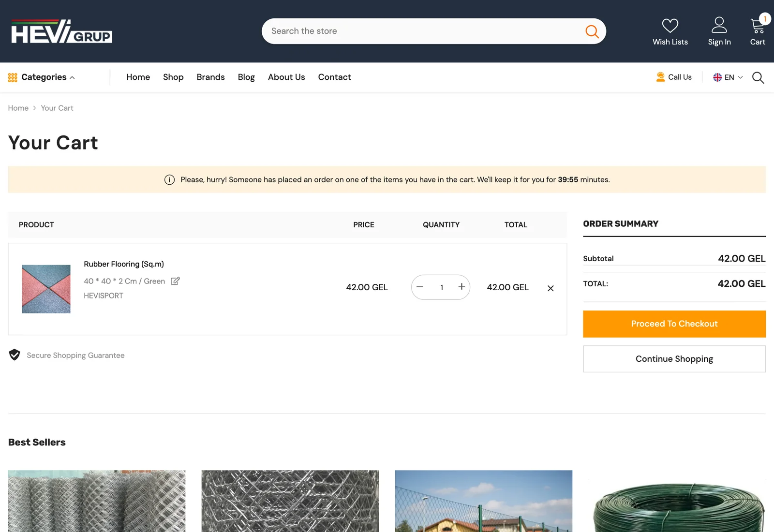Open the hexagonal wire mesh best seller
The width and height of the screenshot is (774, 532).
point(290,501)
